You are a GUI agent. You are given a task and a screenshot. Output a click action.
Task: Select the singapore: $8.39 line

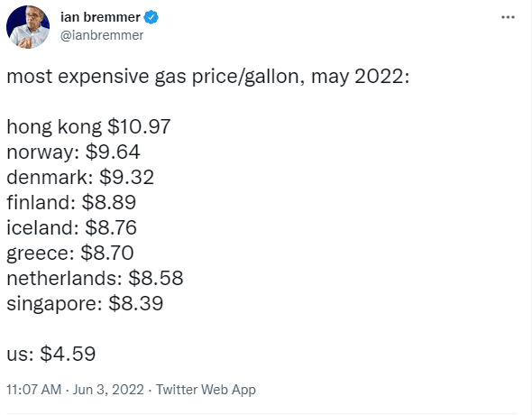point(85,304)
